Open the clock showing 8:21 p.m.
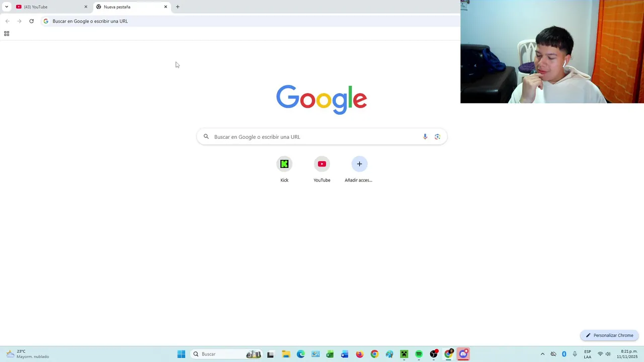This screenshot has width=644, height=362. coord(628,354)
